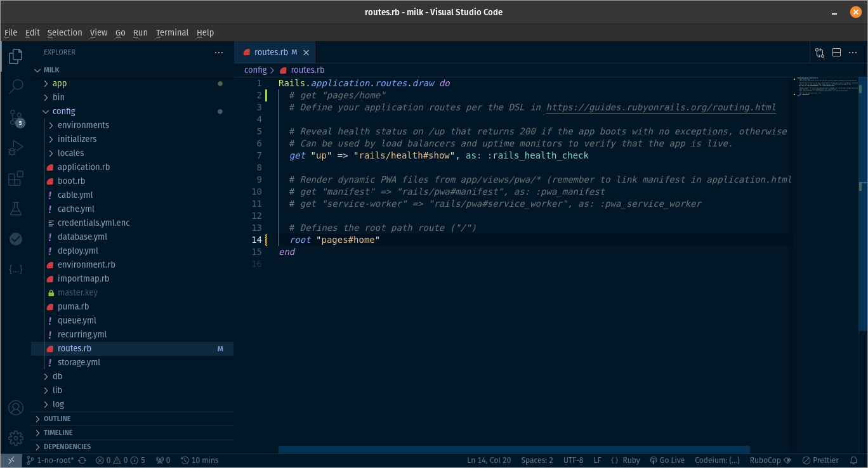Open the Edit menu
This screenshot has height=468, width=868.
32,32
